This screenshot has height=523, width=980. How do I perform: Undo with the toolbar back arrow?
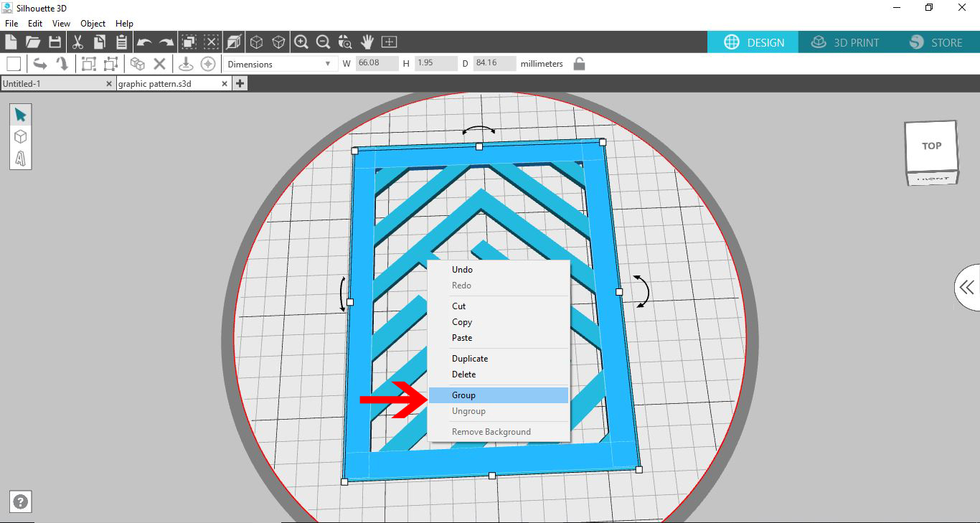tap(144, 42)
